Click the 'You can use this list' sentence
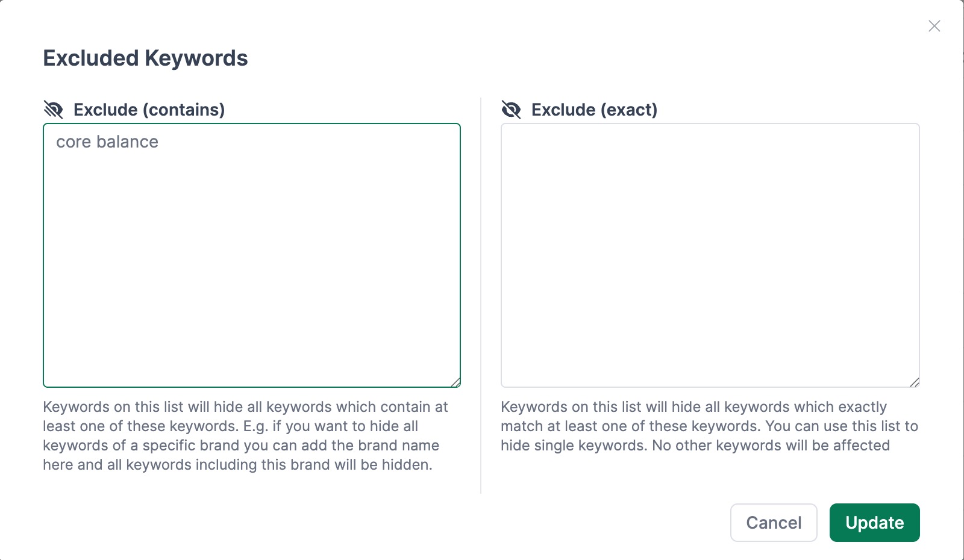 (842, 426)
